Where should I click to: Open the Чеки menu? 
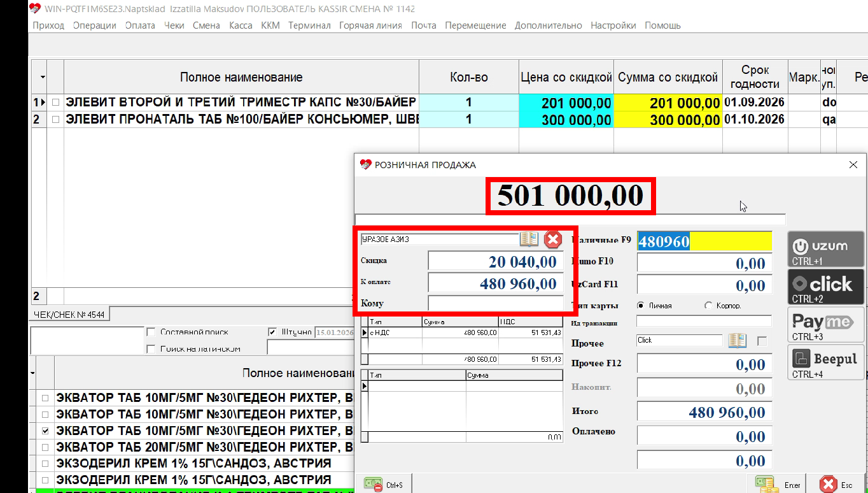point(174,25)
